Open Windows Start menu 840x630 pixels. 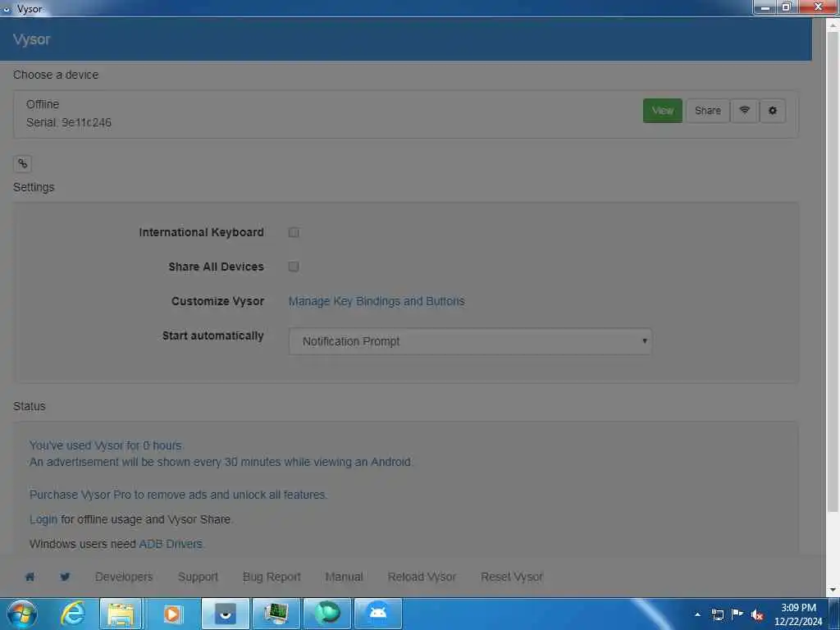[21, 614]
